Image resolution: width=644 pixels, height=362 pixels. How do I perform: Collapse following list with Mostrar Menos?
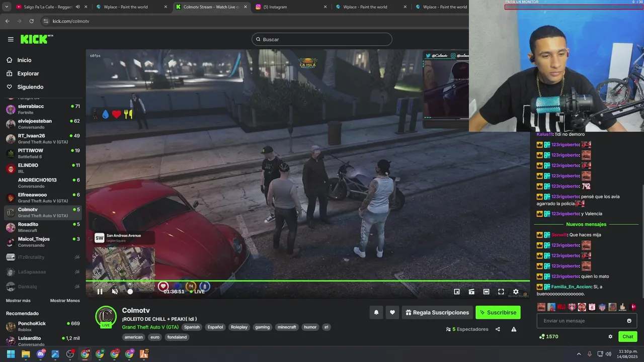[65, 301]
